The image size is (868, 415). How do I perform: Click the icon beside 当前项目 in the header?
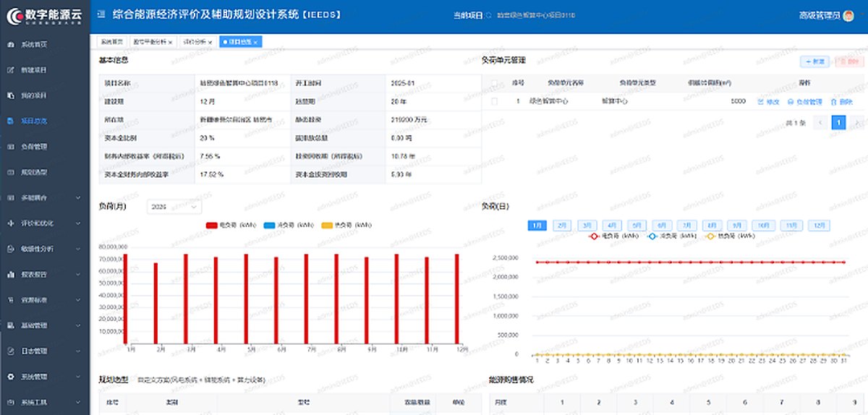coord(488,15)
